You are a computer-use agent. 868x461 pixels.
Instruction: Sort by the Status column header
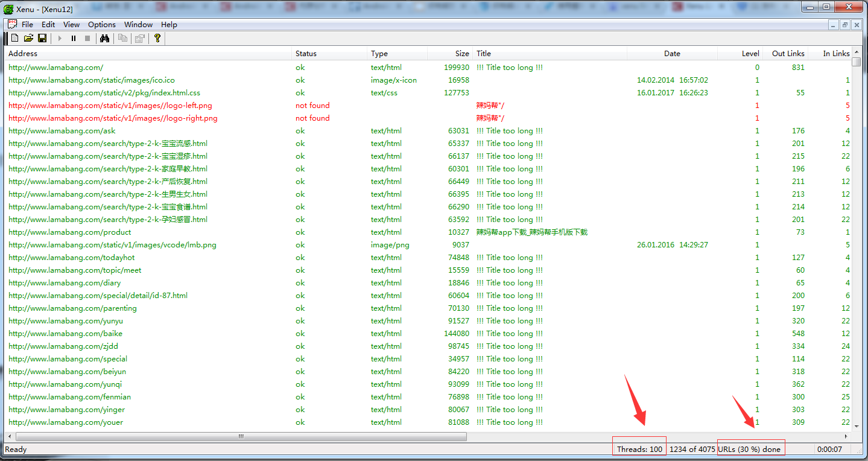tap(329, 53)
